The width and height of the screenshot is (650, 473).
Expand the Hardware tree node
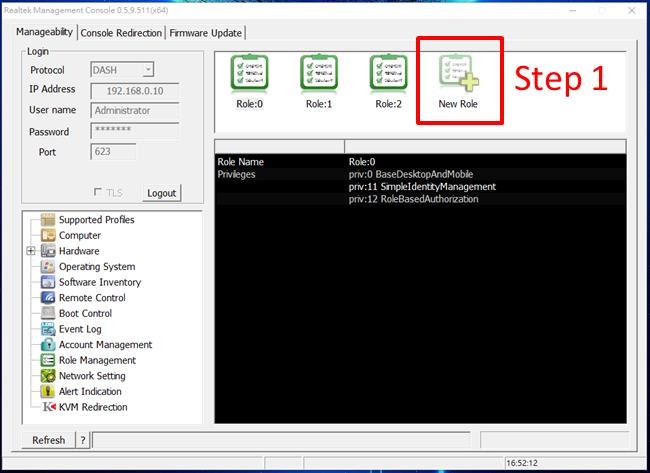coord(31,251)
